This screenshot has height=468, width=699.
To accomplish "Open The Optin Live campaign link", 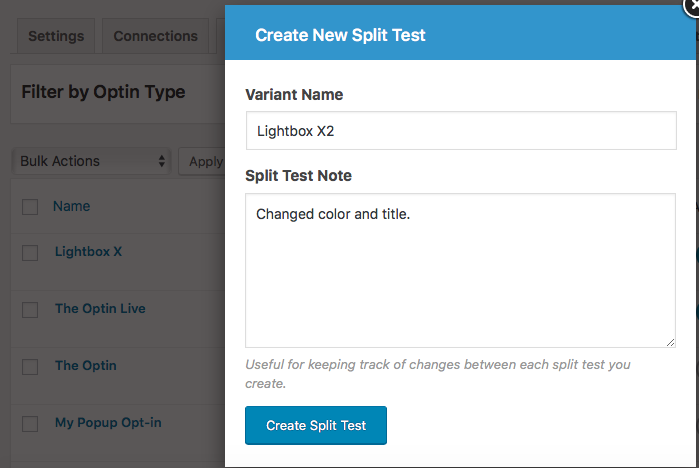I will [100, 308].
